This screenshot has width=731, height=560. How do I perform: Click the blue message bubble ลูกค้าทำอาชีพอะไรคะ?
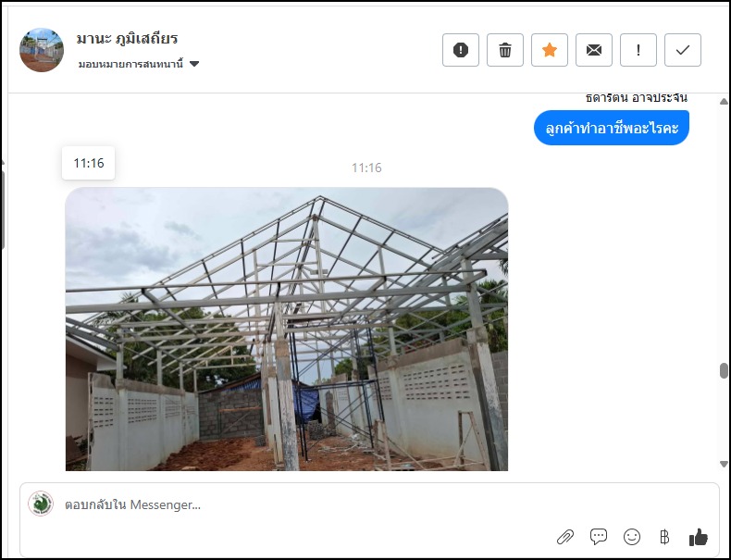[x=612, y=128]
